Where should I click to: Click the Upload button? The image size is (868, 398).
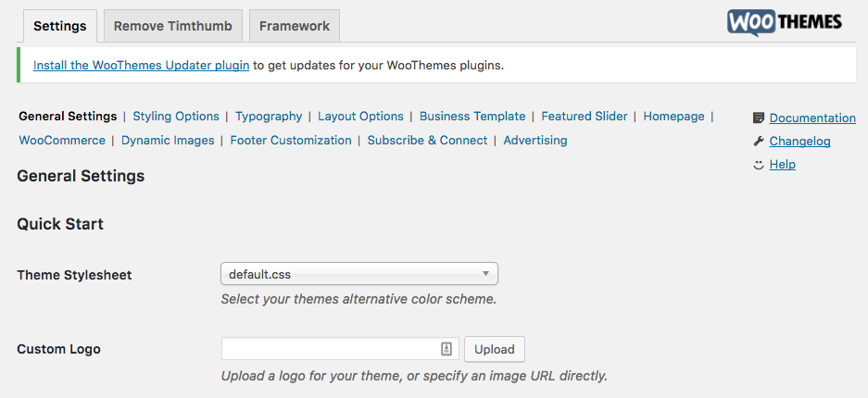(495, 349)
